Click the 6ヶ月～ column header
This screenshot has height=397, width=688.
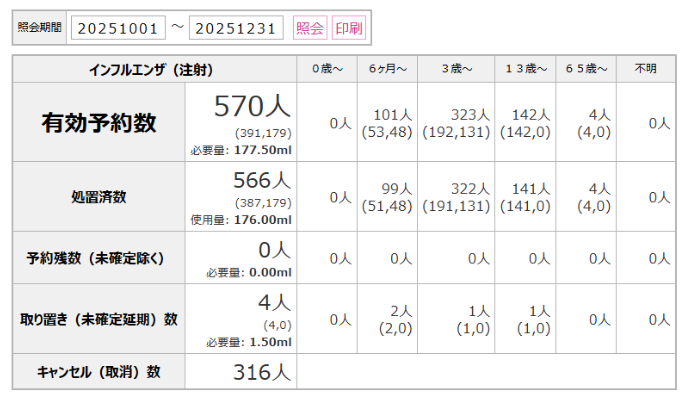387,69
